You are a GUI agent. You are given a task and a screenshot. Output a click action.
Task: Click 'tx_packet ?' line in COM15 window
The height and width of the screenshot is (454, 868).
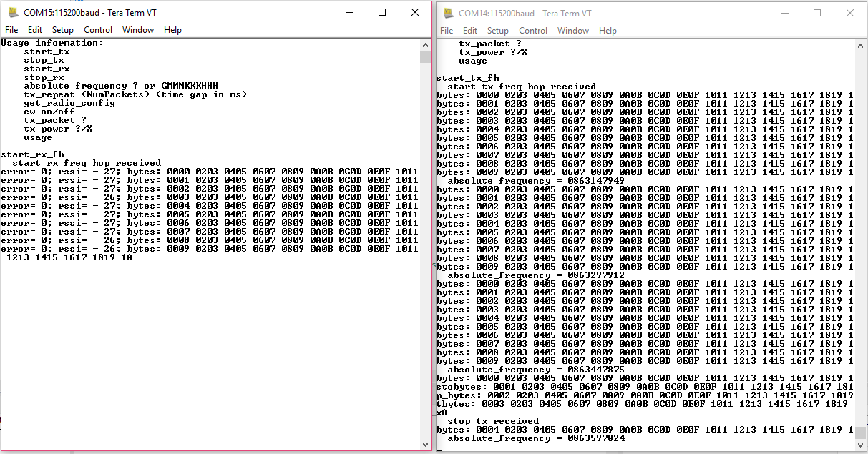(55, 120)
